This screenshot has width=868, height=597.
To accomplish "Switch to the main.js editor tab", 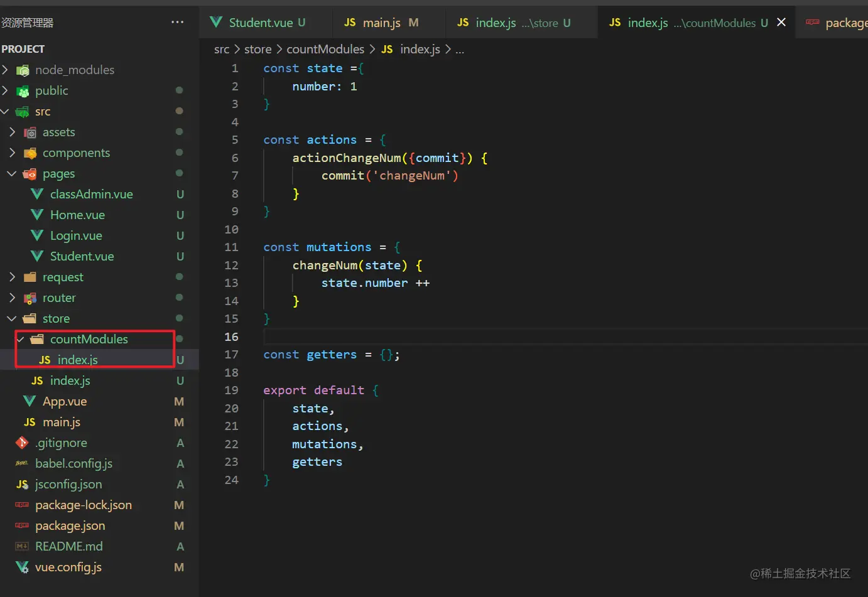I will (381, 23).
